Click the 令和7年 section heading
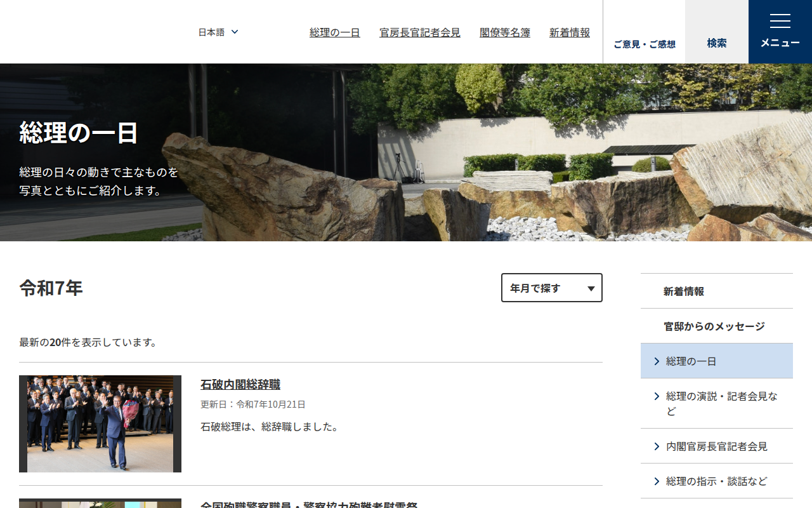 tap(51, 288)
